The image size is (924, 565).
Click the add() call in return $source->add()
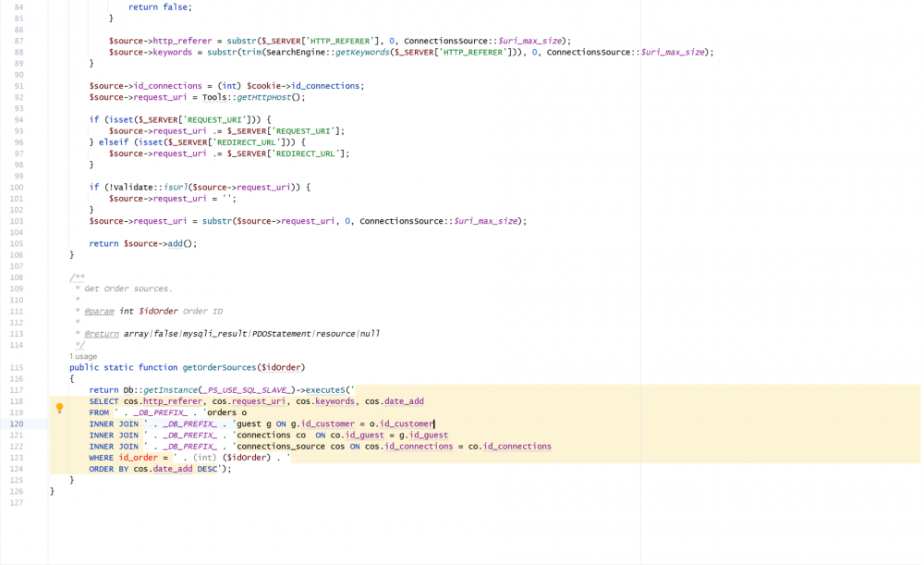[x=175, y=243]
